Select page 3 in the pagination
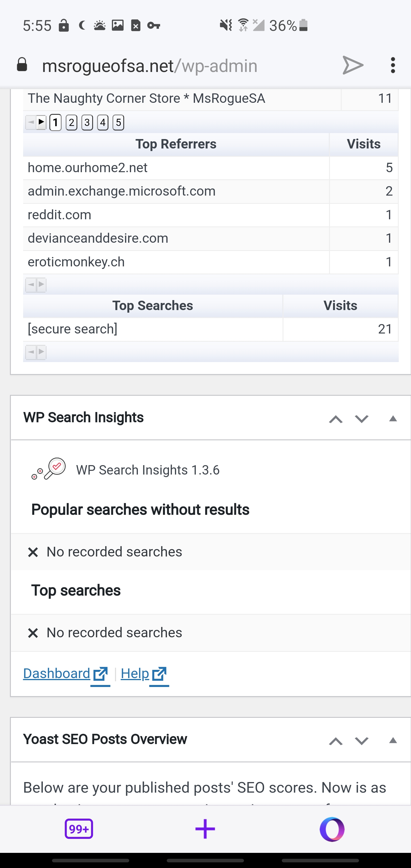411x868 pixels. (87, 122)
